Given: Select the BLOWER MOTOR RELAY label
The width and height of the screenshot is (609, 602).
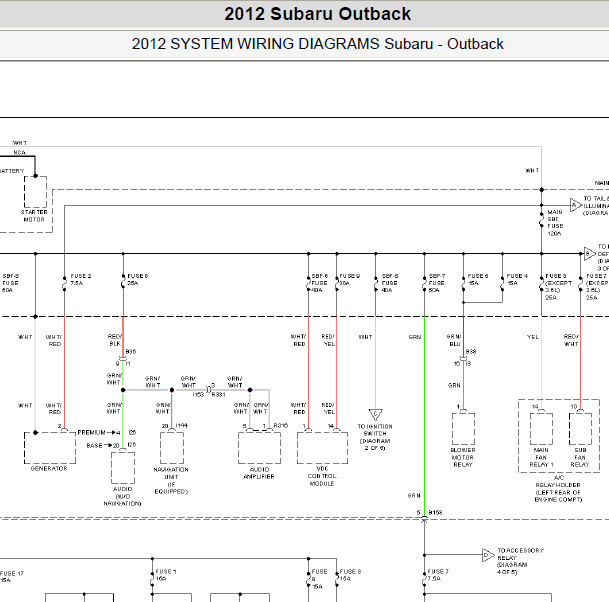Looking at the screenshot, I should pyautogui.click(x=463, y=457).
